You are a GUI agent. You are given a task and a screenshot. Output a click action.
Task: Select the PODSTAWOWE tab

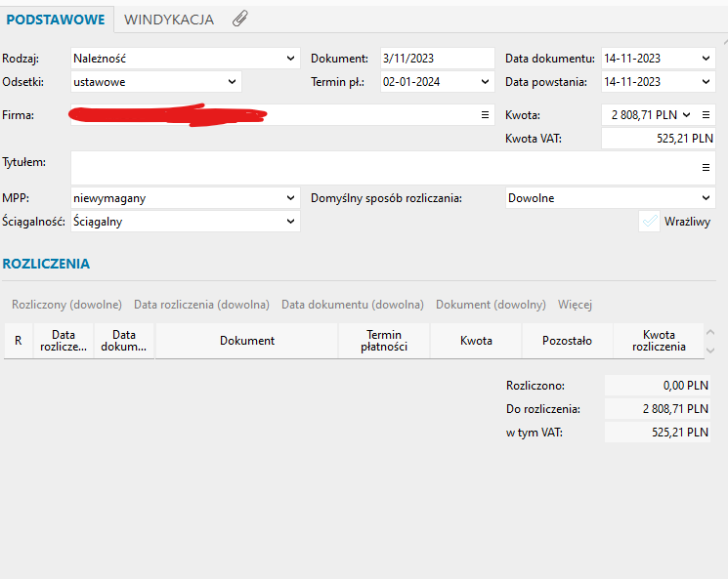(x=56, y=20)
